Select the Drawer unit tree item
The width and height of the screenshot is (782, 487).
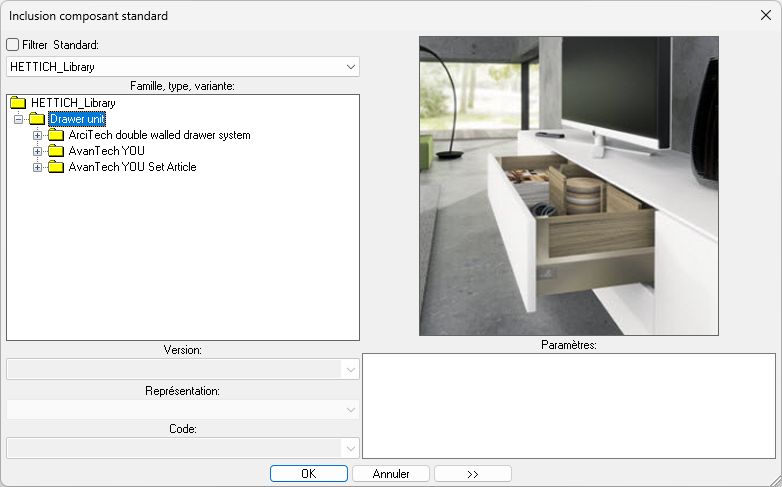click(x=77, y=119)
